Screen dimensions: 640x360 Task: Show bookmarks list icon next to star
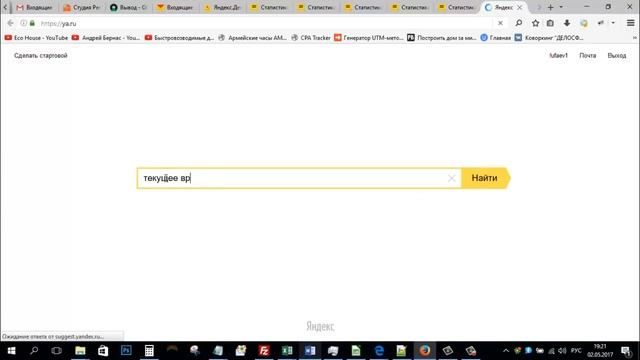click(550, 23)
